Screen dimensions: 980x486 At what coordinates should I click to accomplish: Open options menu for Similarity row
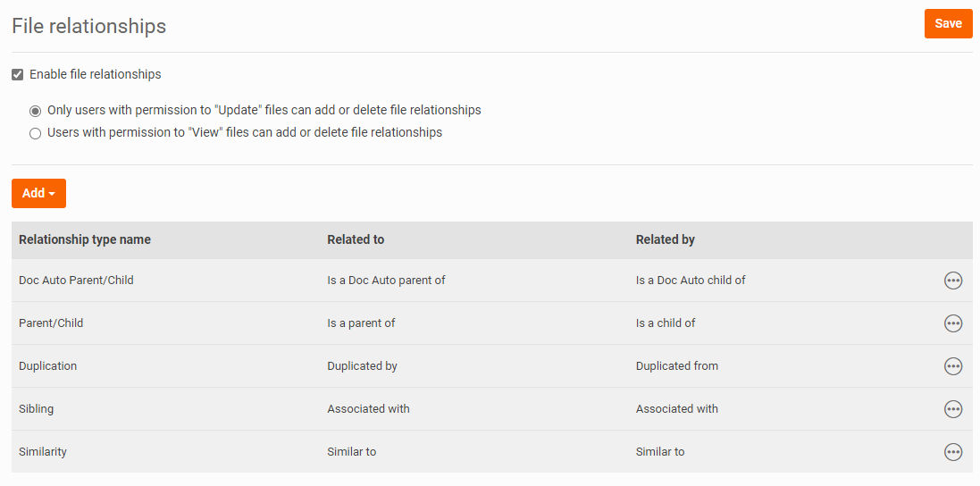[x=952, y=452]
